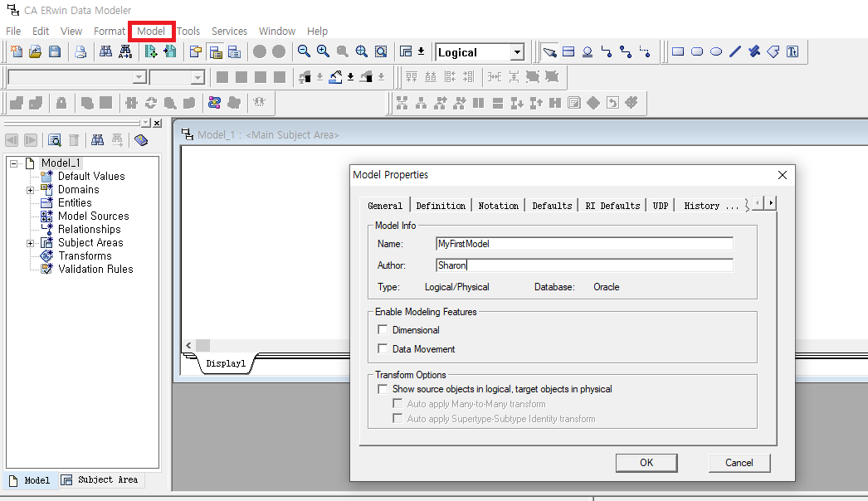Switch to the Notation tab
The image size is (868, 501).
(x=498, y=206)
